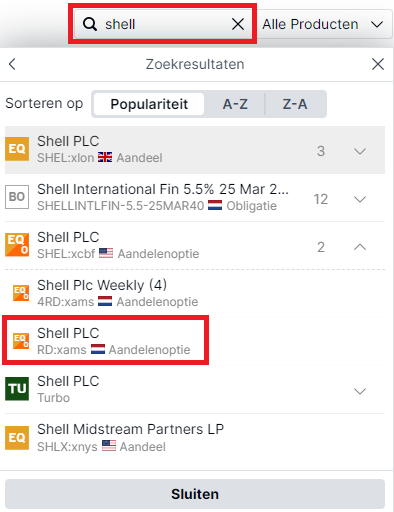The height and width of the screenshot is (512, 394).
Task: Close the Zoekresultaten panel
Action: pyautogui.click(x=378, y=64)
